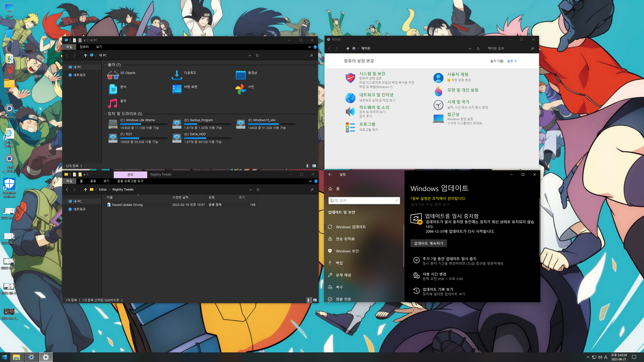Open 사용자 계정 user icon
Screen dimensions: 644x362
438,78
